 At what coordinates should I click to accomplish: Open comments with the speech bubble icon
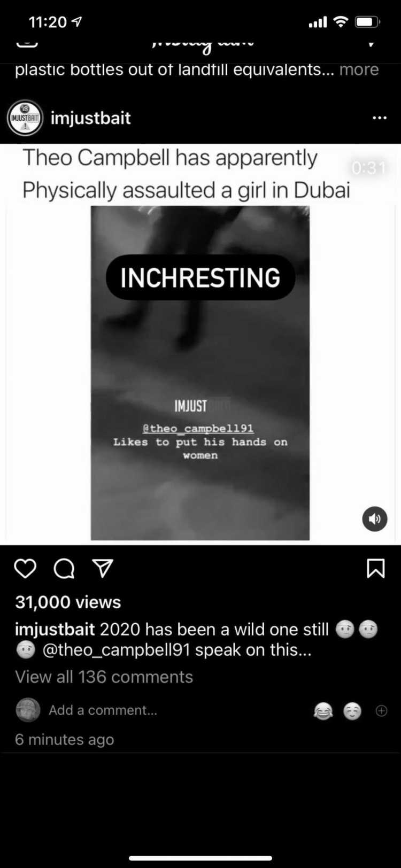(64, 569)
